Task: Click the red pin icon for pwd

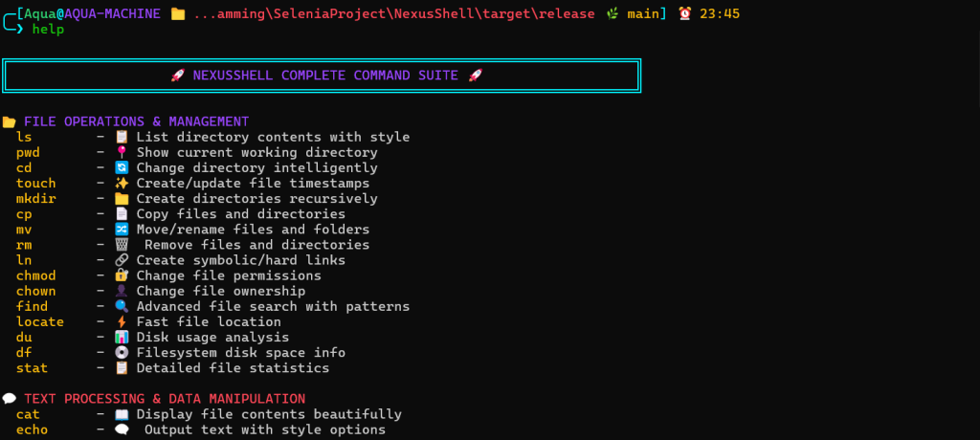Action: [122, 152]
